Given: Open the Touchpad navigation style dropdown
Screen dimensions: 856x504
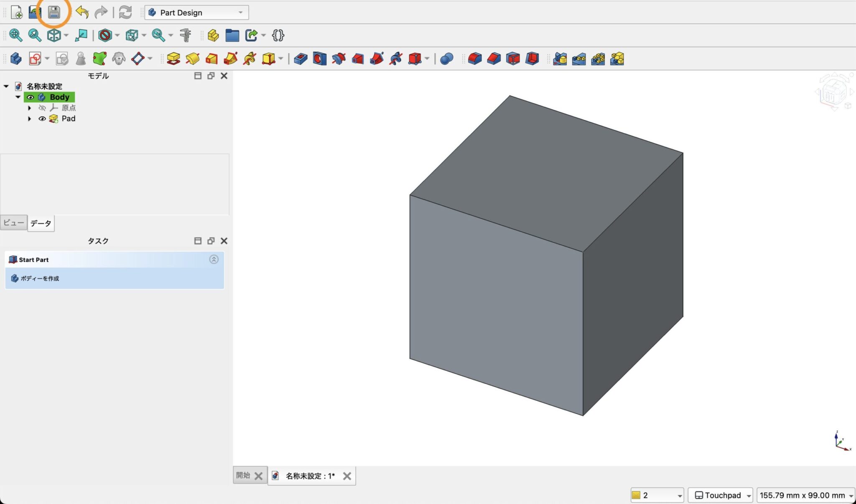Looking at the screenshot, I should coord(720,495).
